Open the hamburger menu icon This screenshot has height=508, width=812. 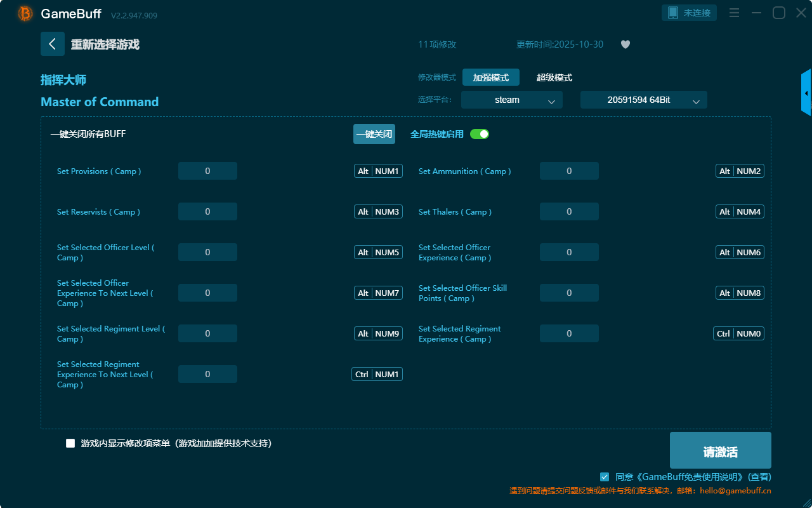pos(734,13)
